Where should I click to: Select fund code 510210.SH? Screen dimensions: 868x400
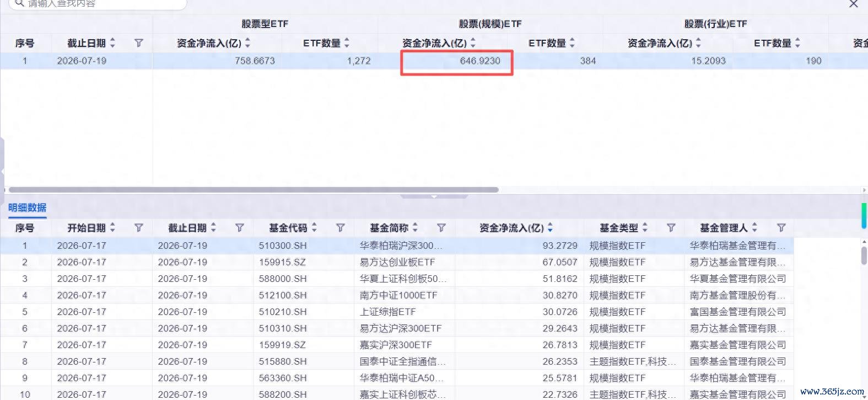283,312
